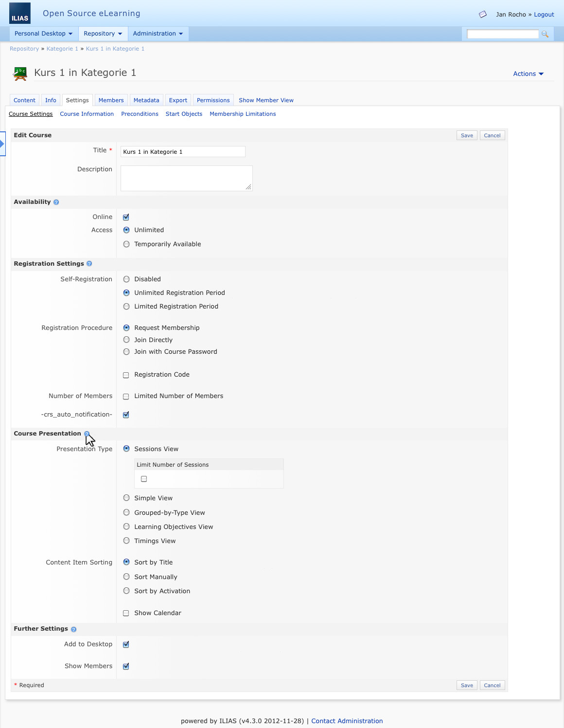Image resolution: width=564 pixels, height=728 pixels.
Task: Select Simple View presentation
Action: (126, 498)
